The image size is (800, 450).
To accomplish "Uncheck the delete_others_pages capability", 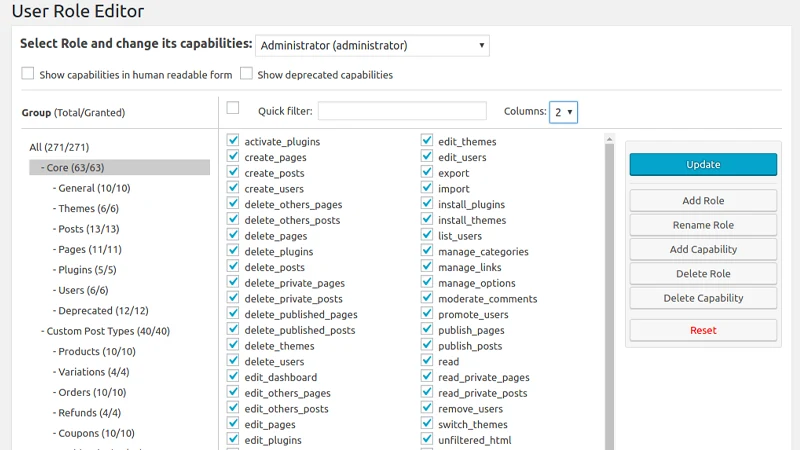I will click(x=233, y=204).
